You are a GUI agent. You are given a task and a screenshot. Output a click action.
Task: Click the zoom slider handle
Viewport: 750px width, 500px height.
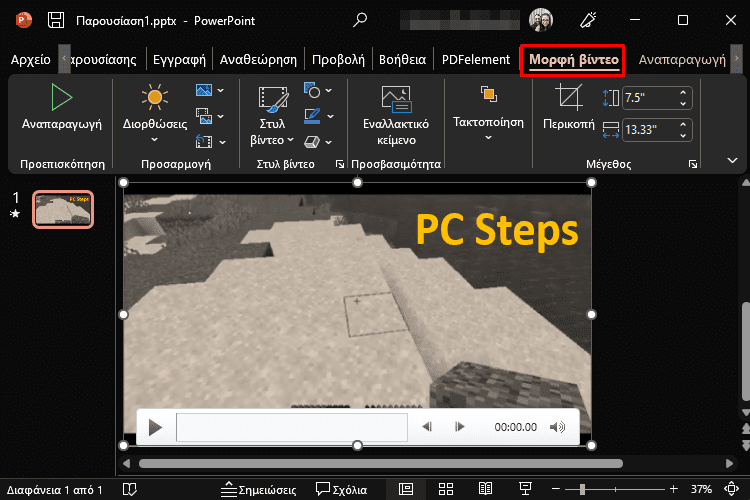(x=582, y=489)
